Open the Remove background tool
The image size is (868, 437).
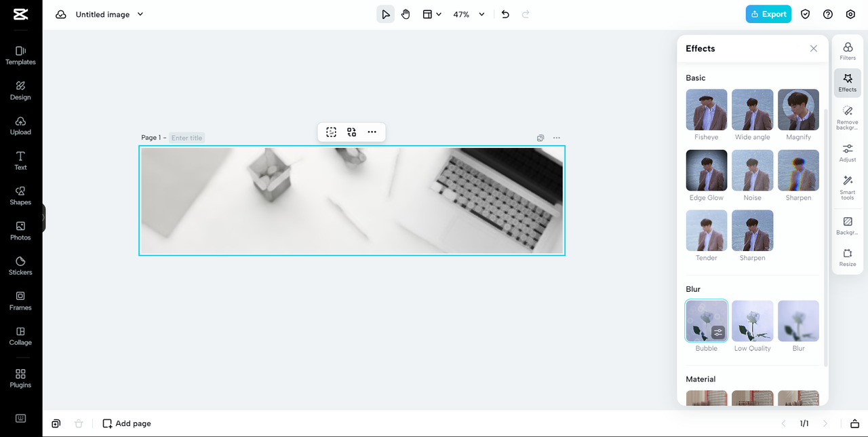(x=848, y=117)
